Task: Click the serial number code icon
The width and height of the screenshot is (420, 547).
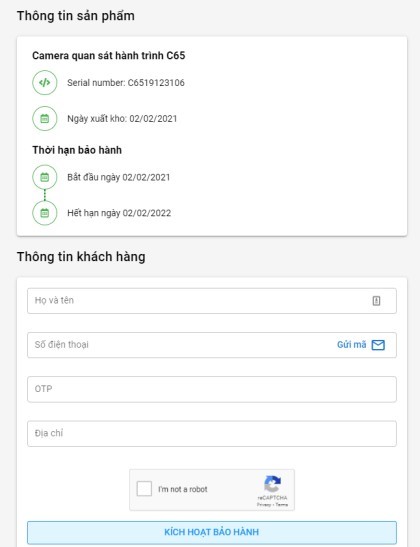Action: tap(45, 83)
